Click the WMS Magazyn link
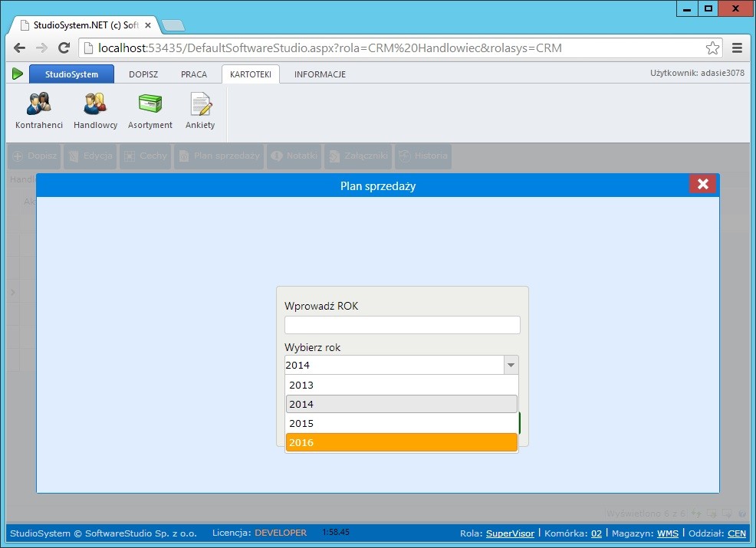 click(x=666, y=533)
